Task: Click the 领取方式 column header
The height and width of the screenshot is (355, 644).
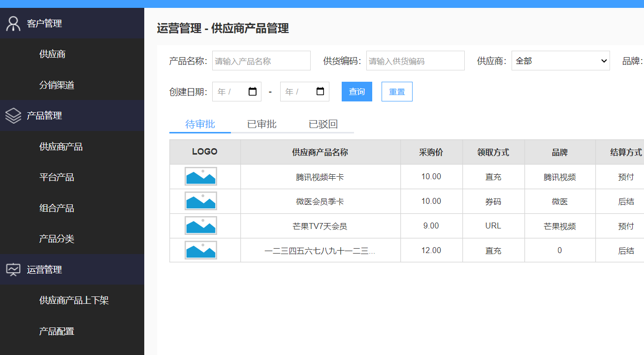Action: pyautogui.click(x=493, y=152)
